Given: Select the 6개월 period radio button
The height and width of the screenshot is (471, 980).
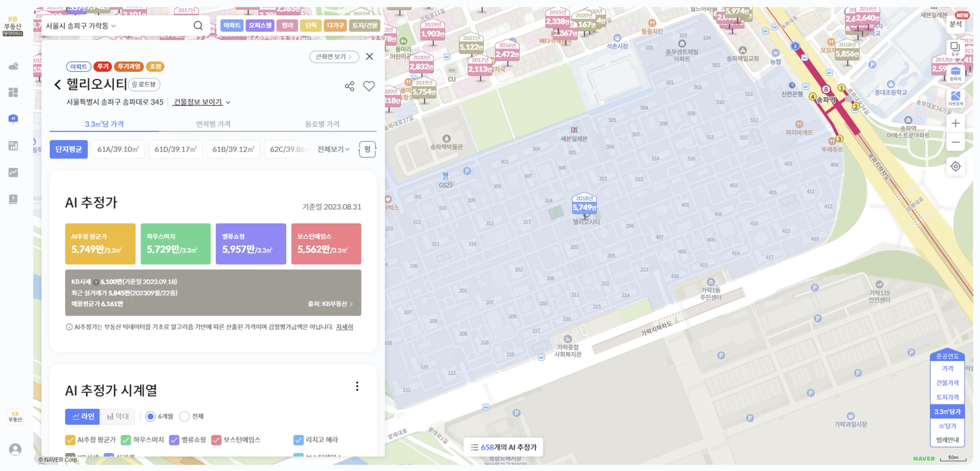Looking at the screenshot, I should coord(150,417).
